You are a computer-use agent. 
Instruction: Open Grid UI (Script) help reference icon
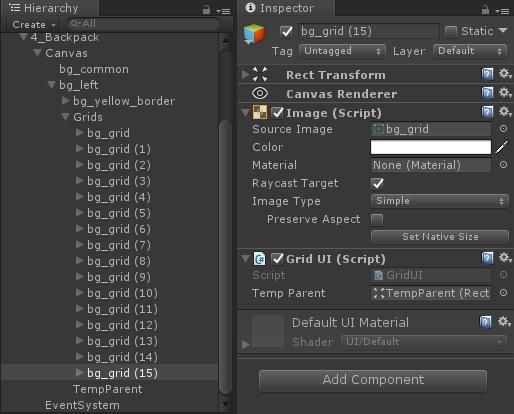coord(487,258)
